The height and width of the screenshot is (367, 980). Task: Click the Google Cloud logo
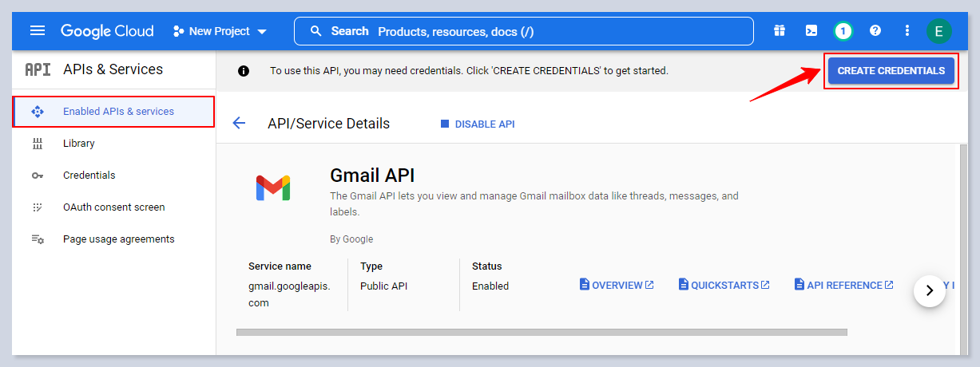point(107,31)
